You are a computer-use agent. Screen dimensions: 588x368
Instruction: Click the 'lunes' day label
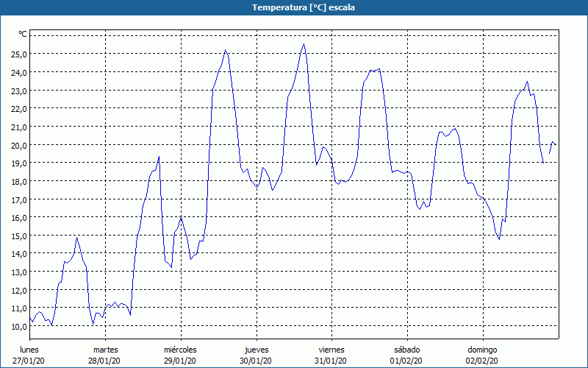(29, 350)
